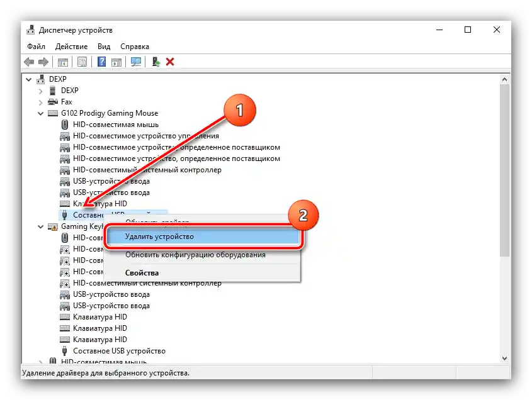The image size is (532, 400).
Task: Click the icon of HID-совместимое устройство управления
Action: tap(64, 136)
